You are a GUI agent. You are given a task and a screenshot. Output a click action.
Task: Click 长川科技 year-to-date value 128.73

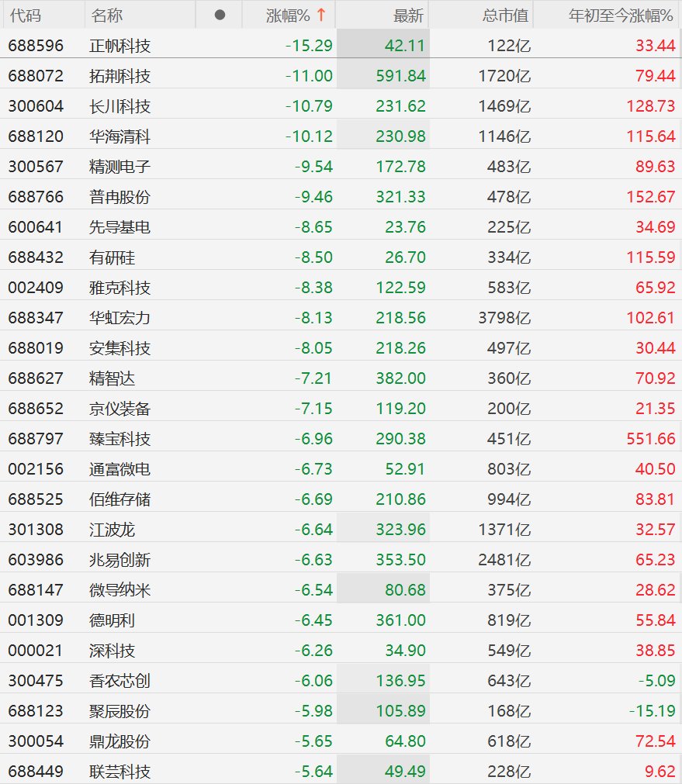(651, 106)
